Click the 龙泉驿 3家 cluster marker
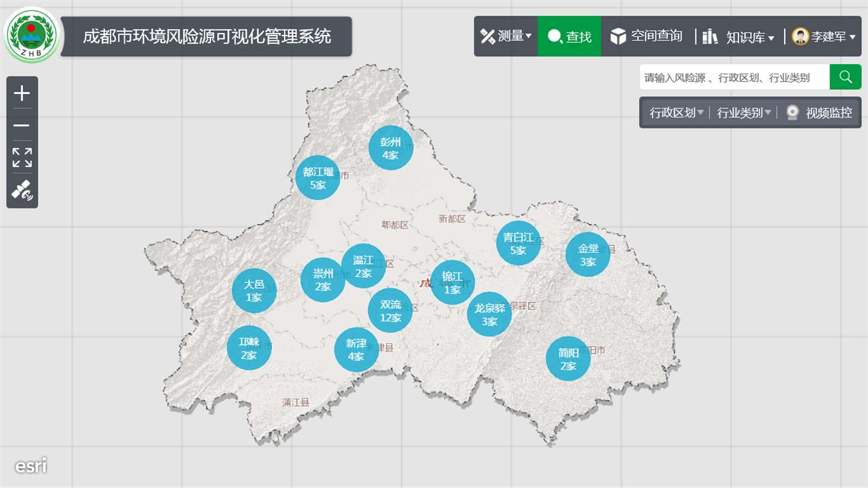This screenshot has height=488, width=868. [x=489, y=314]
